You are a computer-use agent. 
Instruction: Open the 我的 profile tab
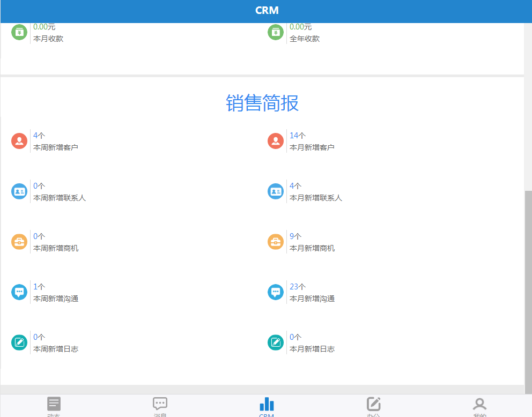tap(479, 406)
